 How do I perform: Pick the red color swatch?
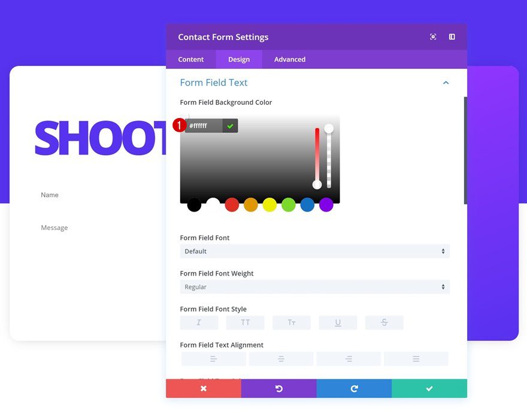231,205
